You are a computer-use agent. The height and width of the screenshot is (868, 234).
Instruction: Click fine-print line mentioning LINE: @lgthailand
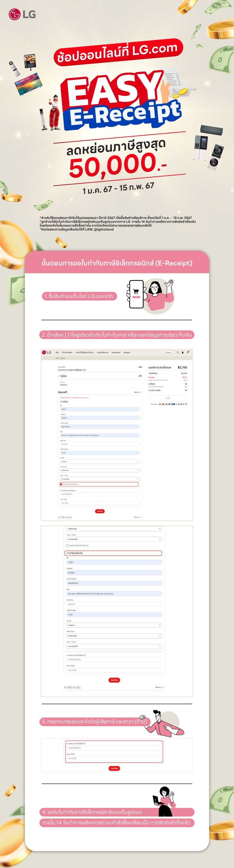(x=77, y=230)
